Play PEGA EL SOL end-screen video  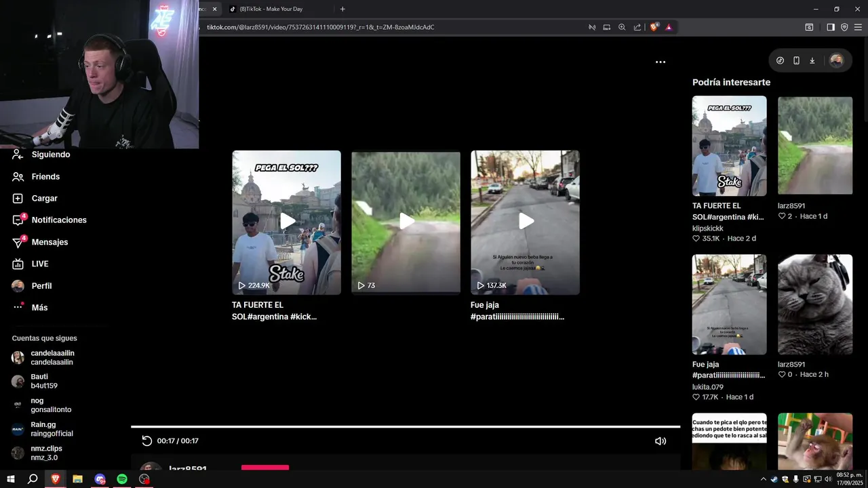point(286,222)
